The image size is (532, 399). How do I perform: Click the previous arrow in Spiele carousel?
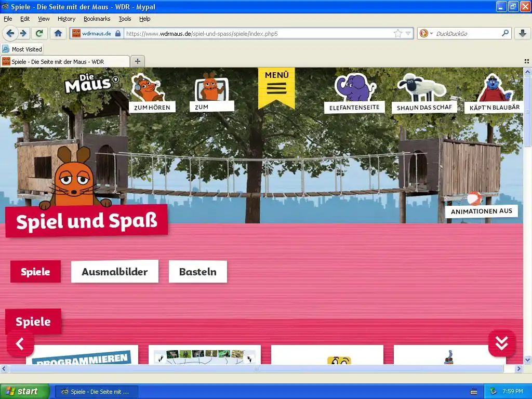click(20, 344)
